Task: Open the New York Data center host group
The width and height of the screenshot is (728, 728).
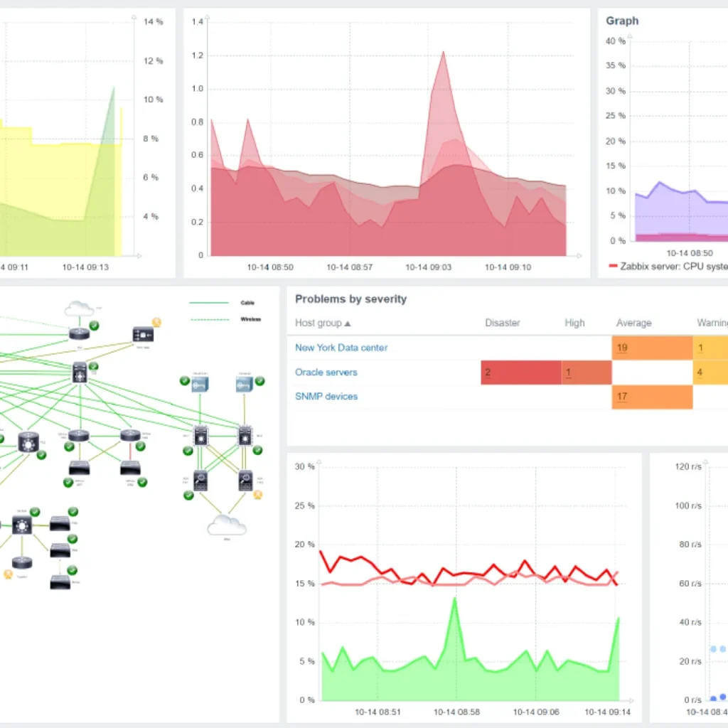Action: click(341, 348)
